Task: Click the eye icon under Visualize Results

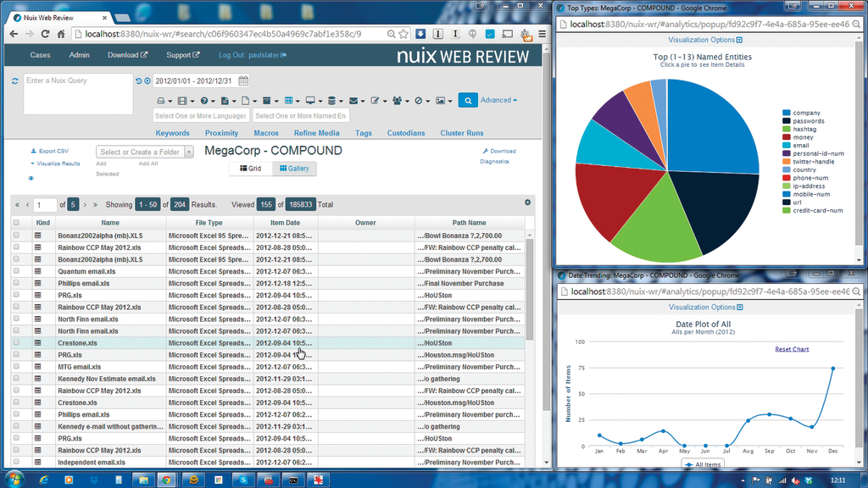Action: 31,179
